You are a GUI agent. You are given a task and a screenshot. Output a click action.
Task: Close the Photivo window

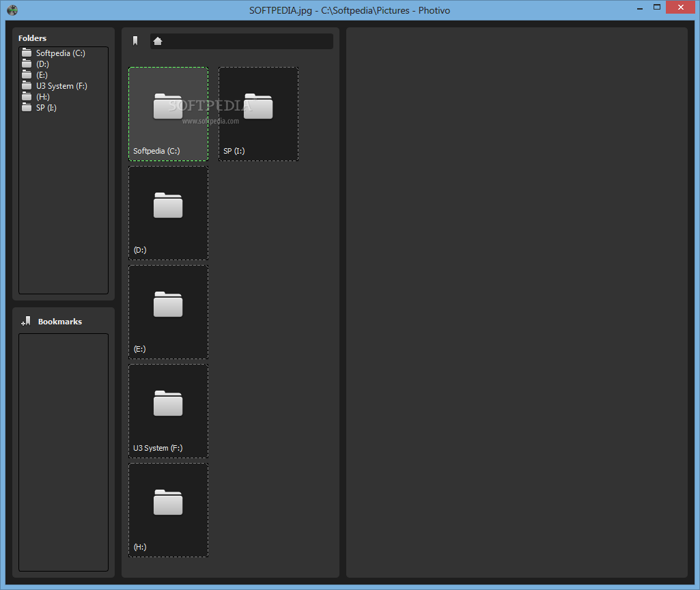tap(681, 7)
